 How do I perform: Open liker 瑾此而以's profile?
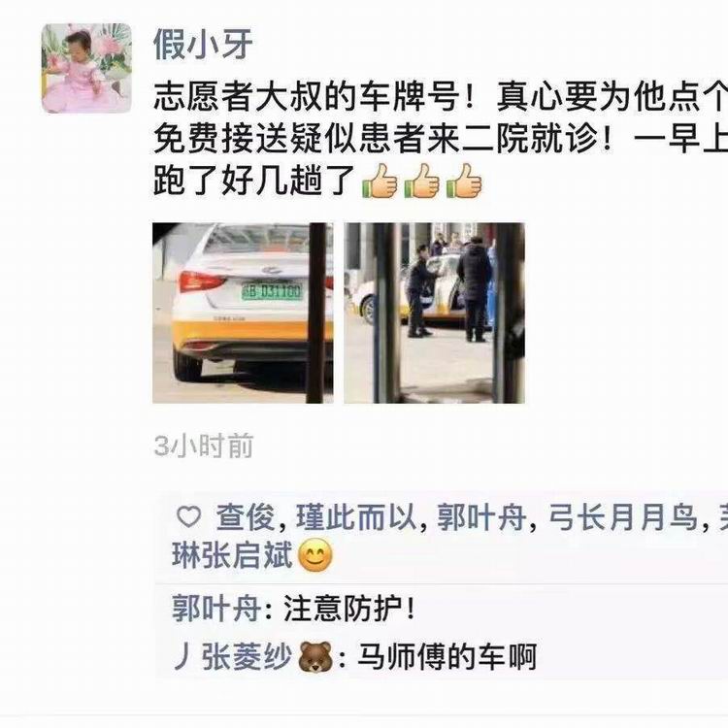coord(356,516)
